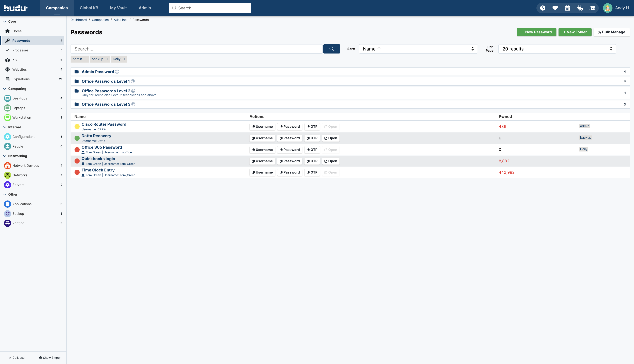Viewport: 634px width, 364px height.
Task: Toggle the backup tag filter
Action: click(x=99, y=59)
